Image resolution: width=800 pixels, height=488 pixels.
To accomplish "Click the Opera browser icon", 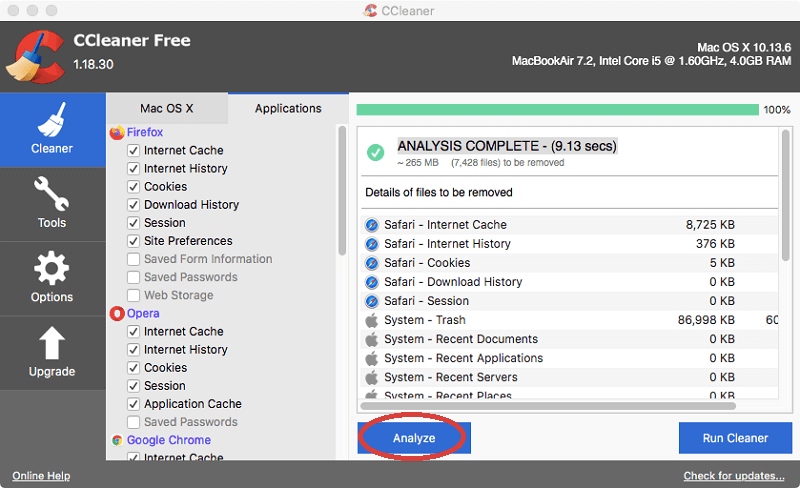I will click(117, 313).
